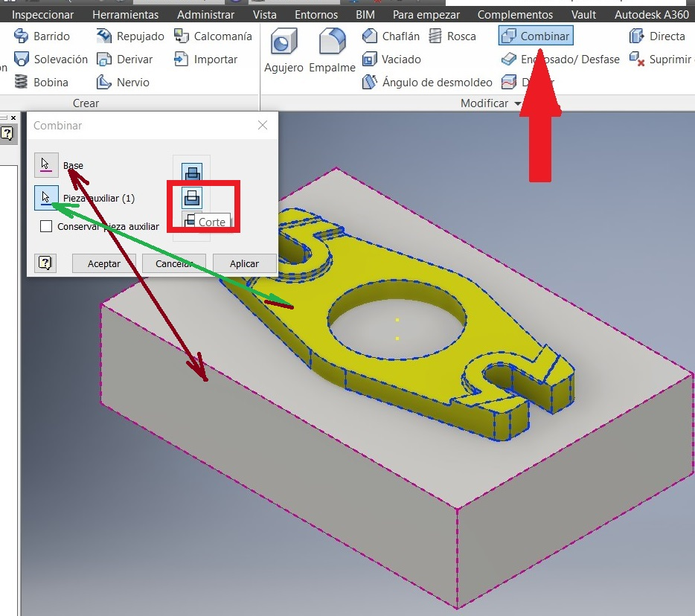Screen dimensions: 695x616
Task: Select the Bobina tool
Action: click(x=41, y=82)
